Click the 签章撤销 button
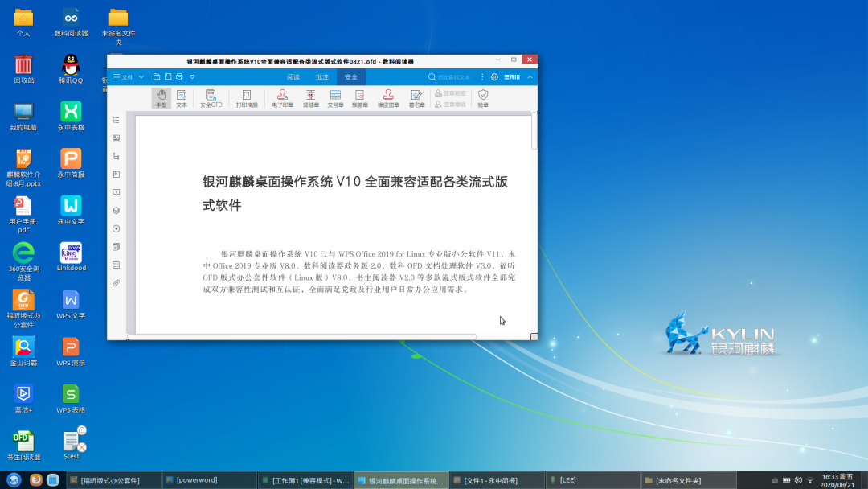Screen dimensions: 868x489 tap(450, 104)
